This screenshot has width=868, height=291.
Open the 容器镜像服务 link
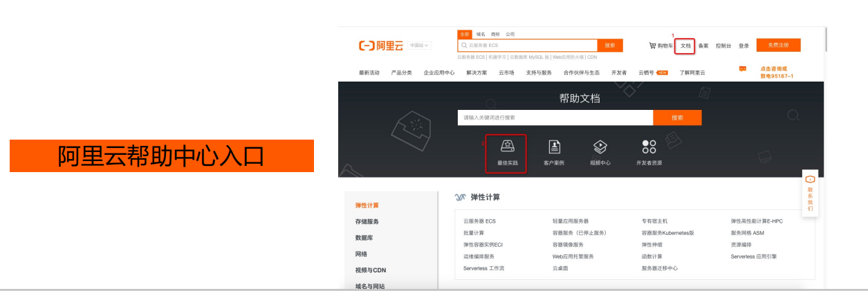[x=568, y=245]
